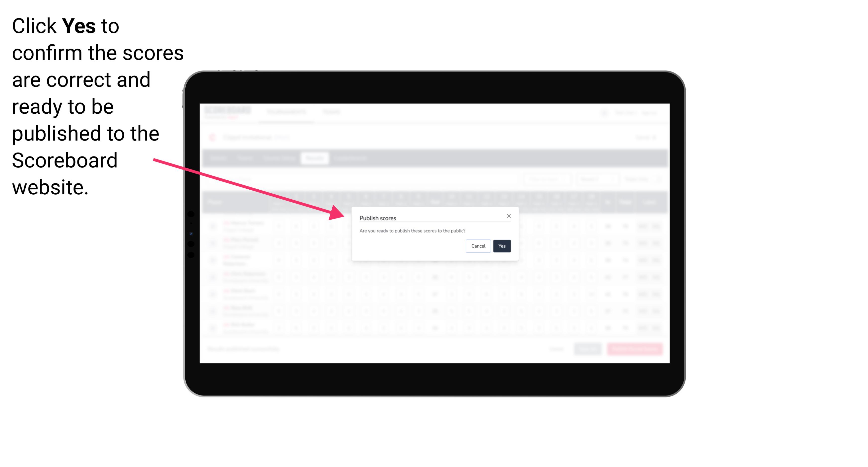Close the Publish scores dialog
This screenshot has width=868, height=467.
[509, 215]
